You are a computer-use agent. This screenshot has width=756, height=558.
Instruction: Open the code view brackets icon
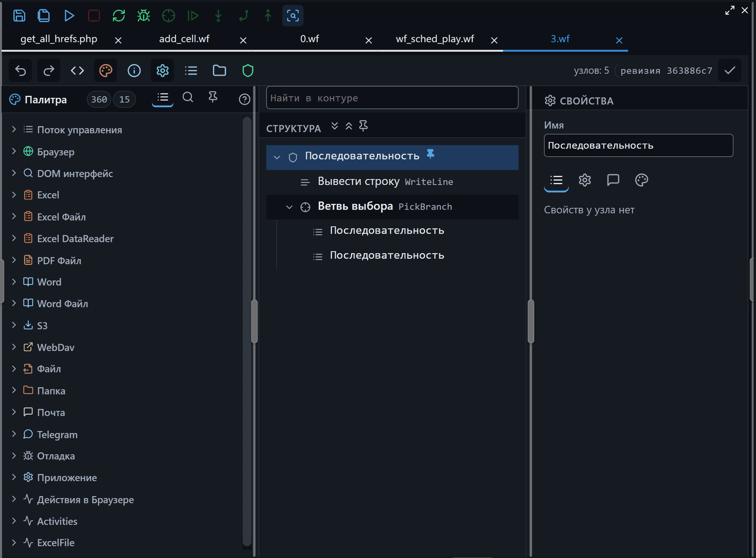tap(77, 71)
